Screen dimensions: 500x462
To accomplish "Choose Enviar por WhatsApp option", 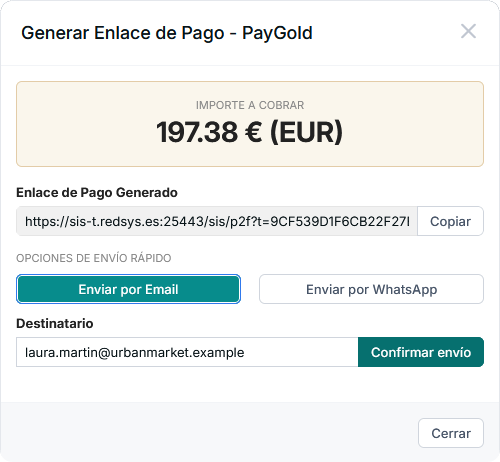I will (x=371, y=289).
